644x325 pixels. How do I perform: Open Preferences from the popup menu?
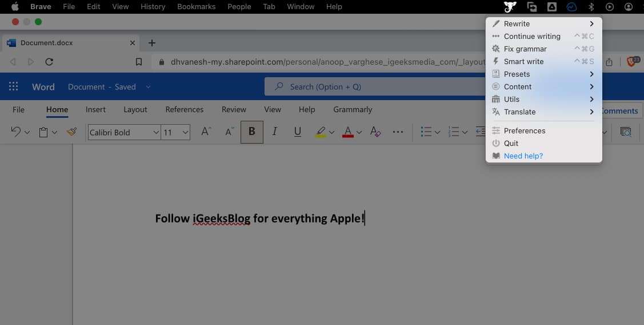click(x=524, y=131)
